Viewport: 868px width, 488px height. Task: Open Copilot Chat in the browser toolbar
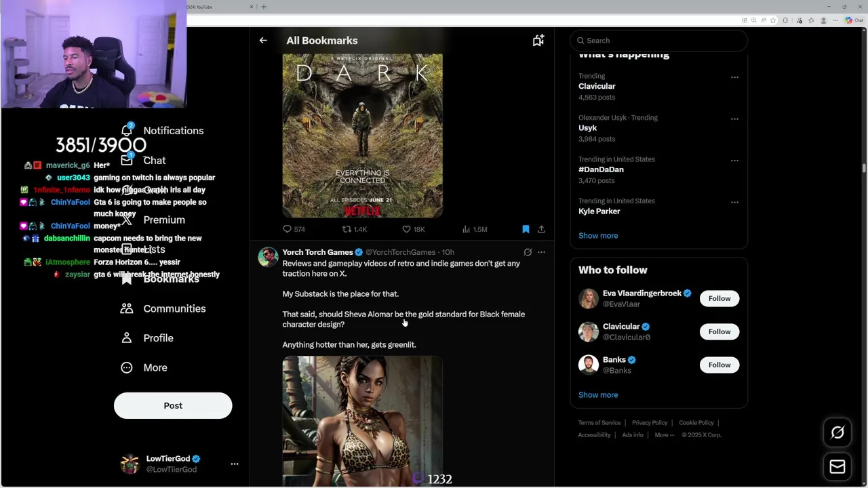coord(854,20)
